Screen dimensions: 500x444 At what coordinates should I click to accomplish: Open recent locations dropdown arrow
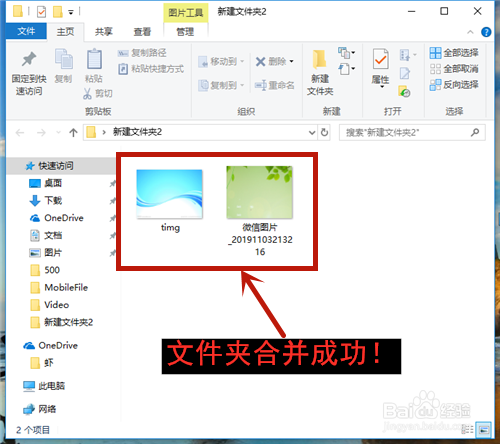(59, 133)
